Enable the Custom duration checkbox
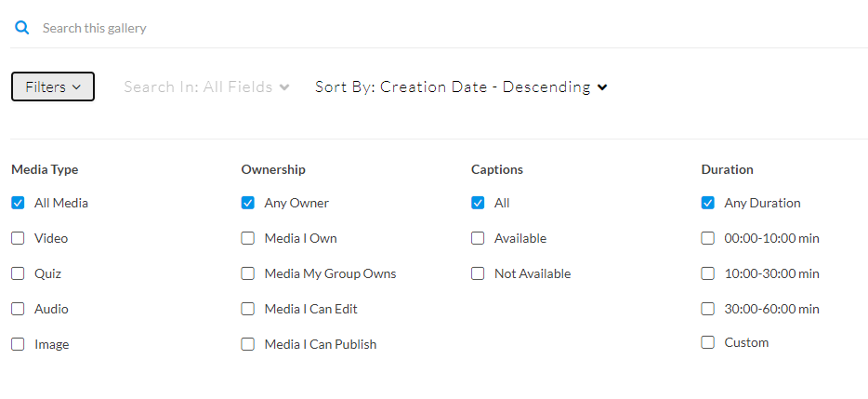This screenshot has height=399, width=868. pos(708,342)
